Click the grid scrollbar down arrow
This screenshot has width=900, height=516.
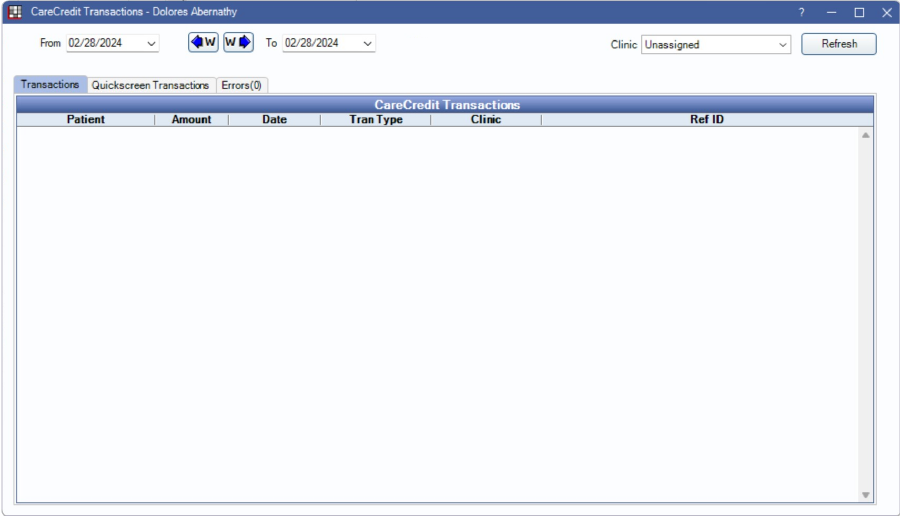tap(866, 495)
